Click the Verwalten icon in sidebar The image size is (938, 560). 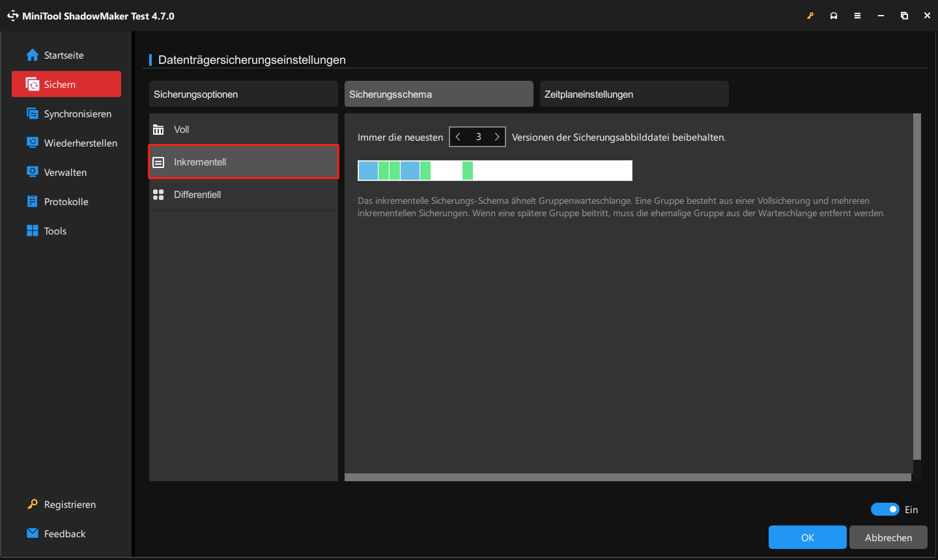tap(33, 172)
